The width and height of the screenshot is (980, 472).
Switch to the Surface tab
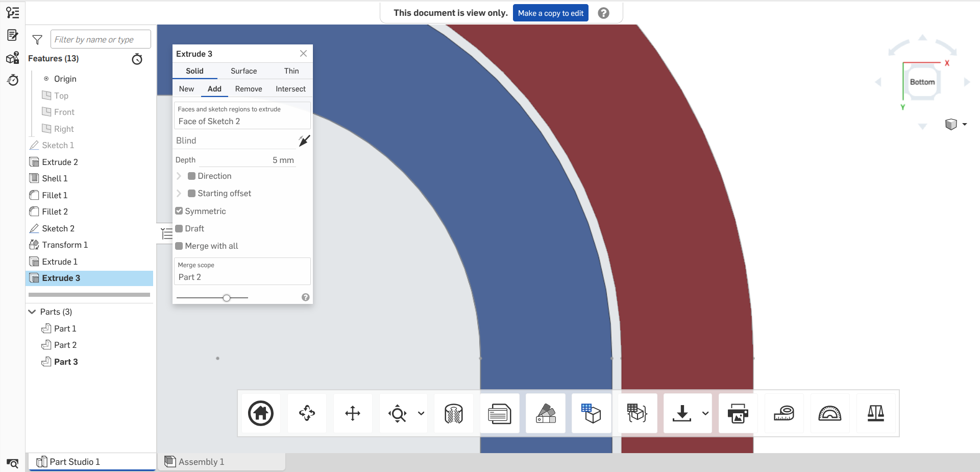[x=243, y=71]
